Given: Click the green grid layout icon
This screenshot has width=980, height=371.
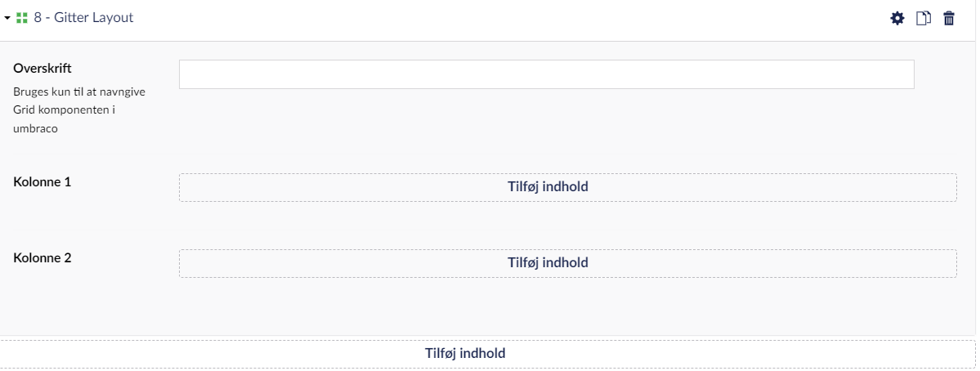Looking at the screenshot, I should (22, 18).
